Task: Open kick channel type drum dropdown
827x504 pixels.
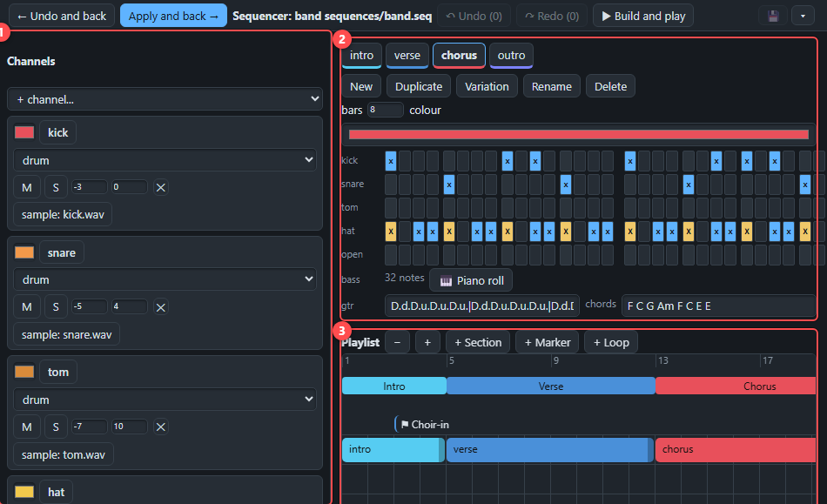Action: point(165,160)
